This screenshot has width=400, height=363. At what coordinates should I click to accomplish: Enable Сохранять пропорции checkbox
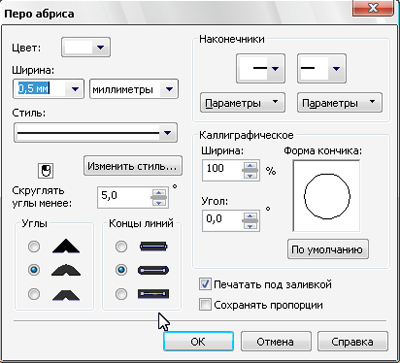[205, 305]
